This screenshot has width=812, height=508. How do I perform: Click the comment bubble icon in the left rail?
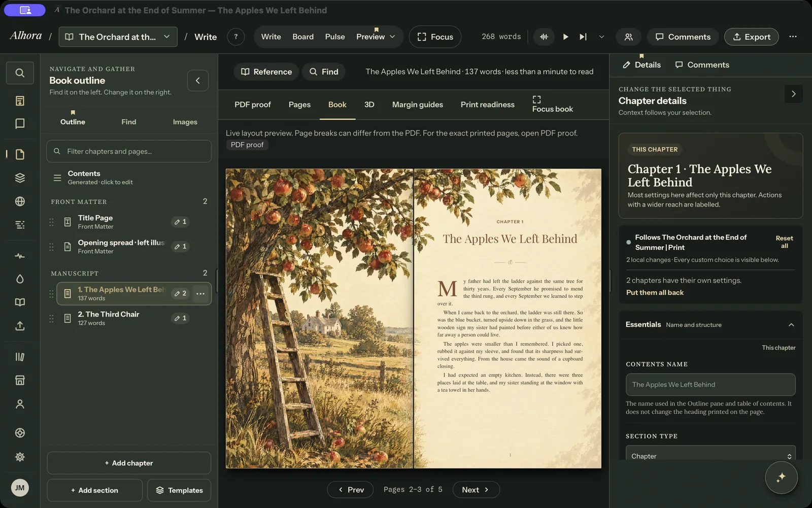pos(20,124)
